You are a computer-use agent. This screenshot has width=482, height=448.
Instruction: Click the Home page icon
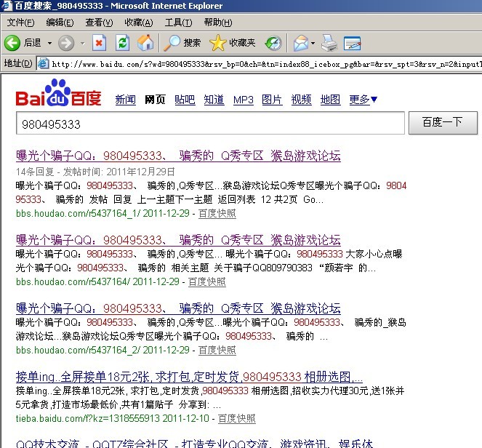click(x=145, y=43)
